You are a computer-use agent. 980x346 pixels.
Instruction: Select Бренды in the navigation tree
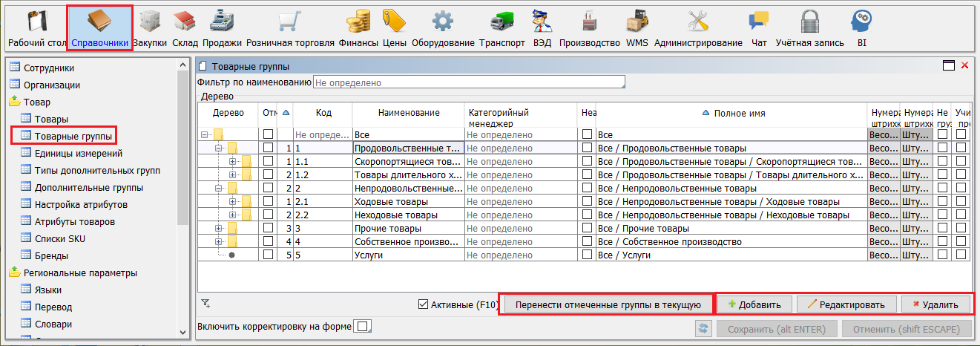[52, 255]
